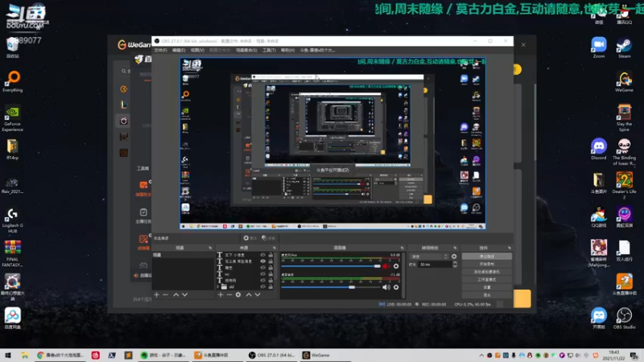The height and width of the screenshot is (362, 644).
Task: Open the Zoom desktop shortcut
Action: 599,48
